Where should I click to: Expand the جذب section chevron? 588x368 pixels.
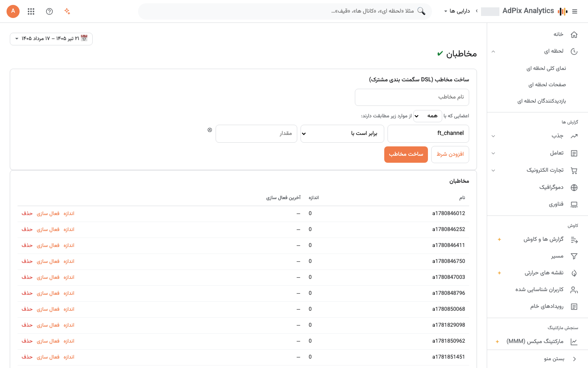pyautogui.click(x=493, y=136)
